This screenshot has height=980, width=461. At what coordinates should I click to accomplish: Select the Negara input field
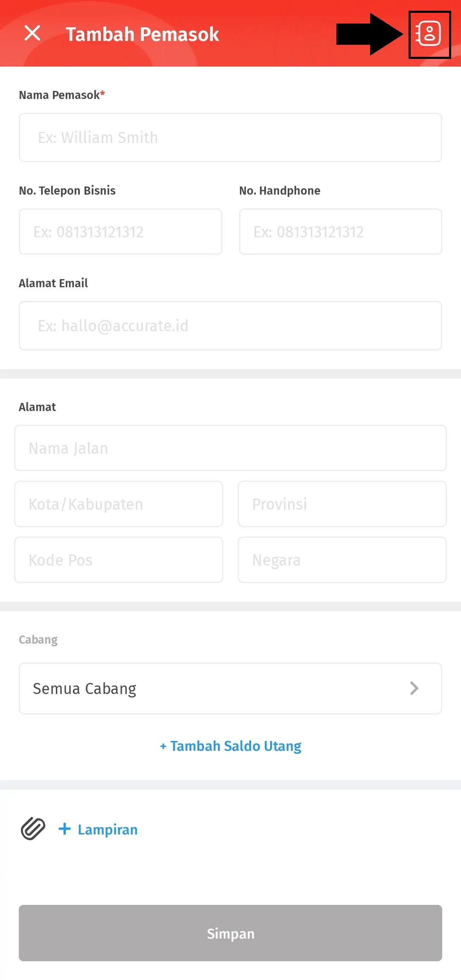coord(342,560)
